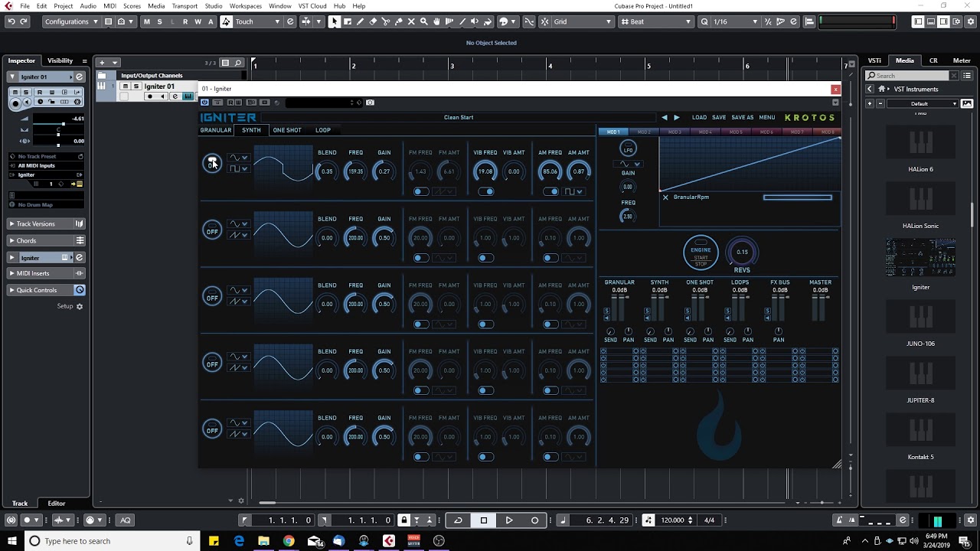Viewport: 980px width, 551px height.
Task: Open Google Chrome from the taskbar
Action: click(x=289, y=541)
